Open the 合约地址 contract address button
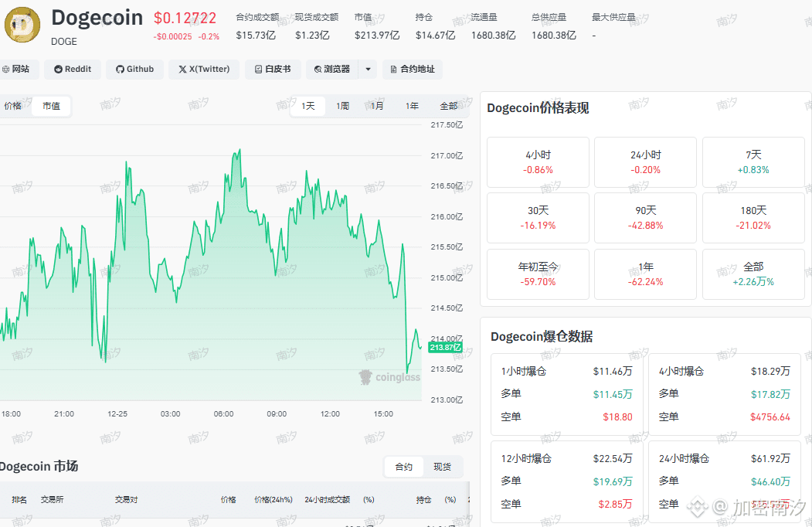Screen dimensions: 812x527 click(x=413, y=69)
